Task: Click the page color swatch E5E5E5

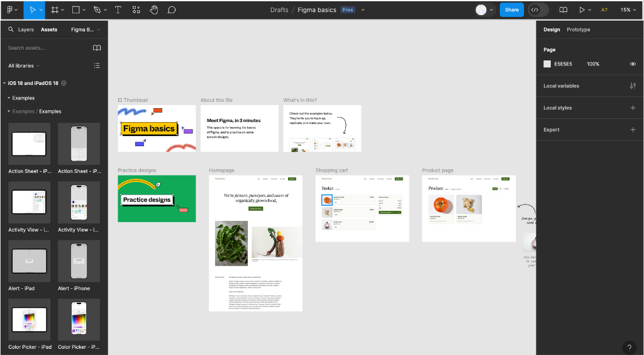Action: point(547,64)
